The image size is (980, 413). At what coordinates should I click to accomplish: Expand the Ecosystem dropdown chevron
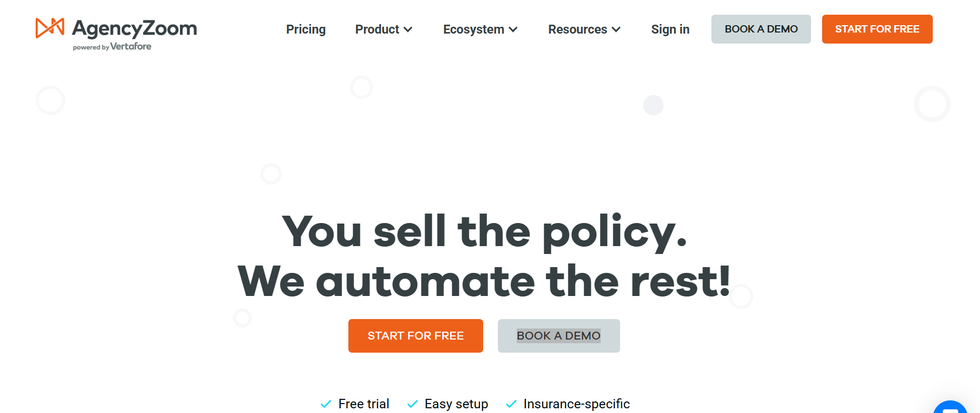point(513,30)
